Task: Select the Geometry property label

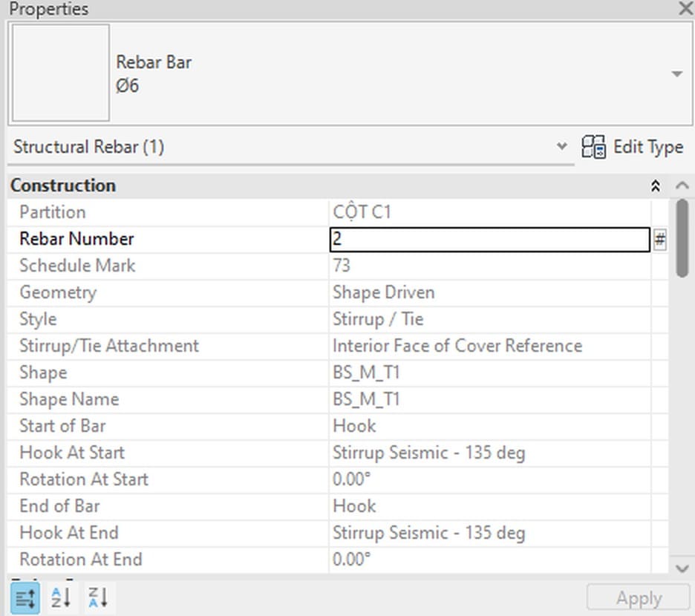Action: [x=58, y=292]
